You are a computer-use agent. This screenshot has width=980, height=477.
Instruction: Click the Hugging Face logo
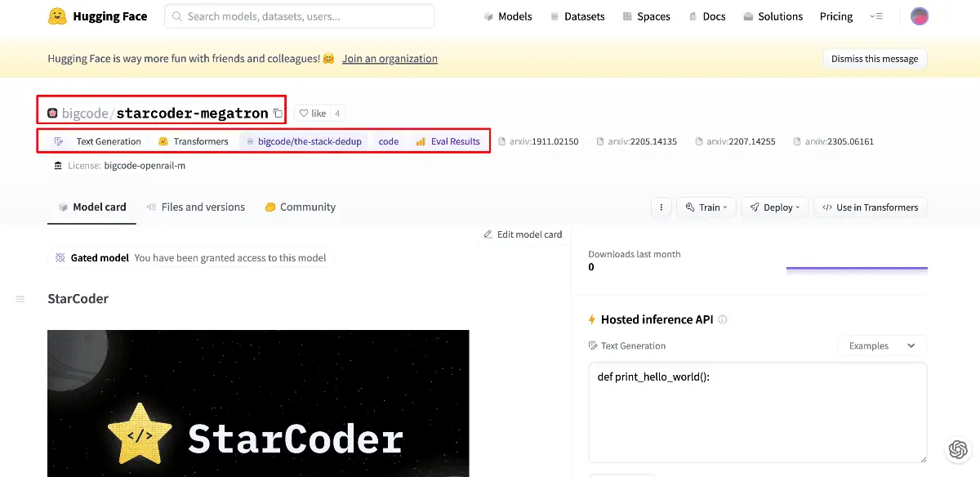click(56, 16)
